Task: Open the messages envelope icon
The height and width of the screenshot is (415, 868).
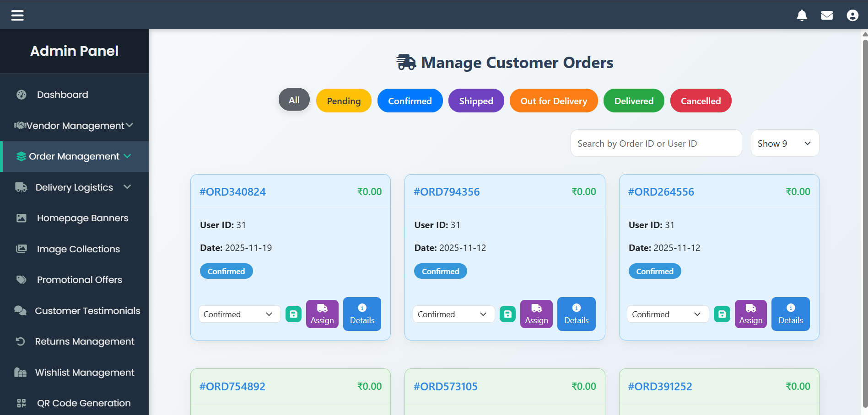Action: (x=827, y=16)
